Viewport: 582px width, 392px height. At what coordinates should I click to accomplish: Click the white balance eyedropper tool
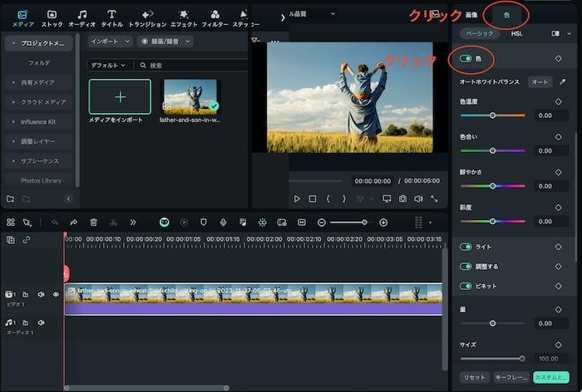coord(563,82)
